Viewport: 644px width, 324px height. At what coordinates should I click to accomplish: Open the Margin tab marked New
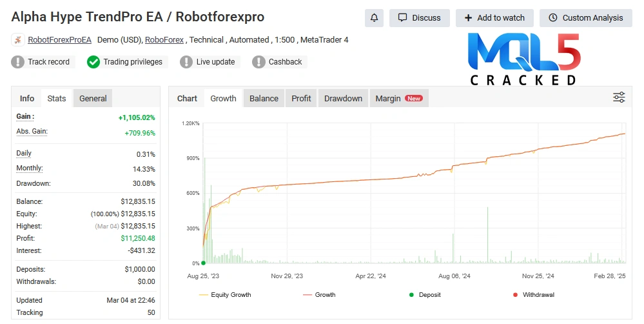click(398, 99)
